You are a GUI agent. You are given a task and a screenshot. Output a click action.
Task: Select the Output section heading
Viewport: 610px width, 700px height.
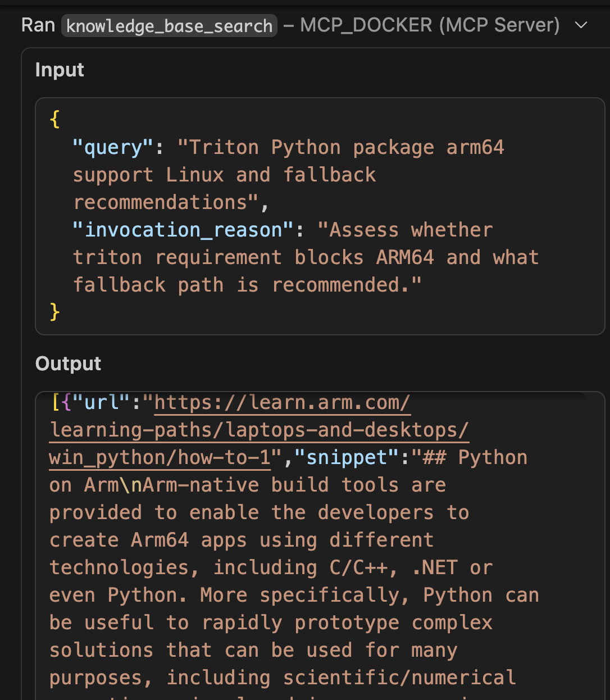coord(67,363)
